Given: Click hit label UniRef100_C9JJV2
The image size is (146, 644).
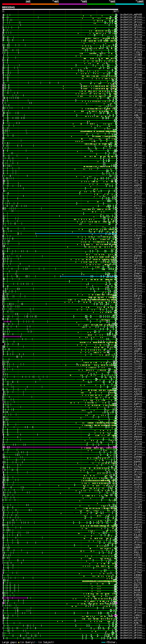Looking at the screenshot, I should click(x=131, y=63).
